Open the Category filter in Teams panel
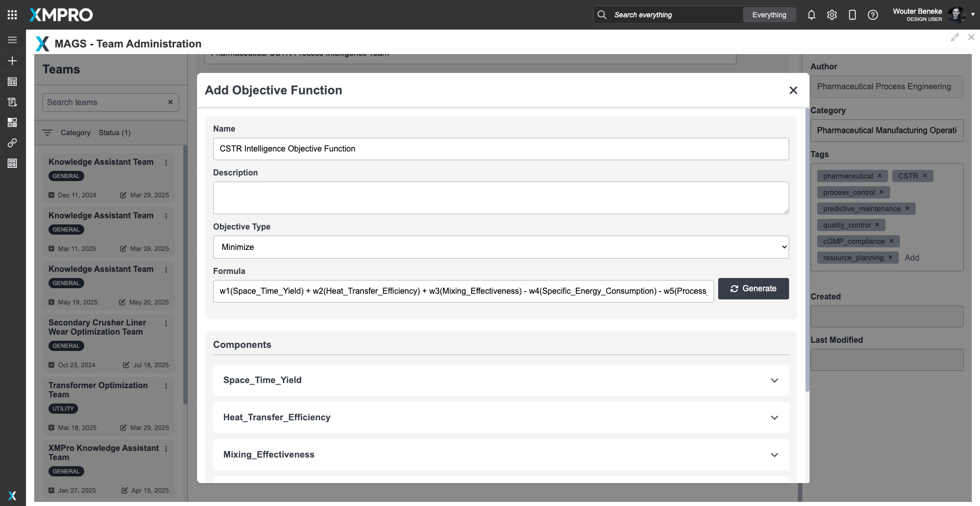Image resolution: width=980 pixels, height=506 pixels. pyautogui.click(x=75, y=133)
